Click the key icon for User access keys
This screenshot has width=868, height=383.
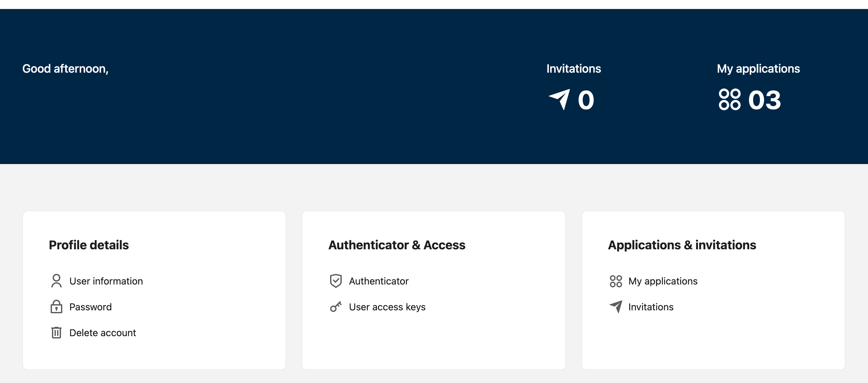336,307
